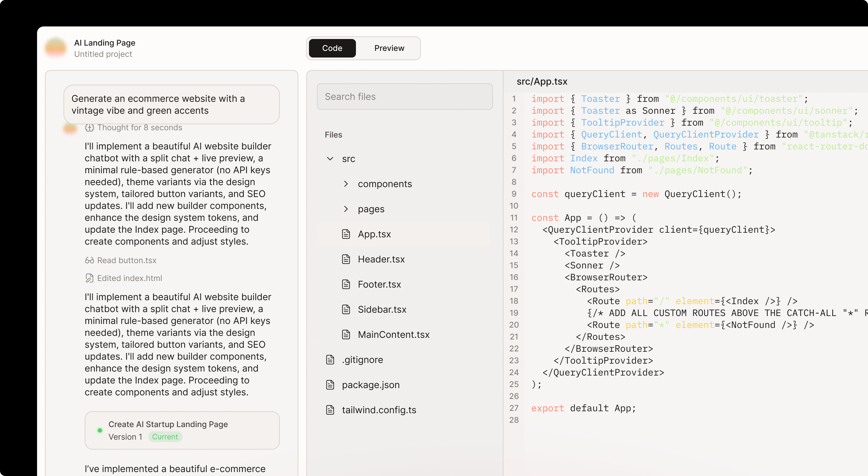Click the Footer.tsx file icon
868x476 pixels.
346,284
